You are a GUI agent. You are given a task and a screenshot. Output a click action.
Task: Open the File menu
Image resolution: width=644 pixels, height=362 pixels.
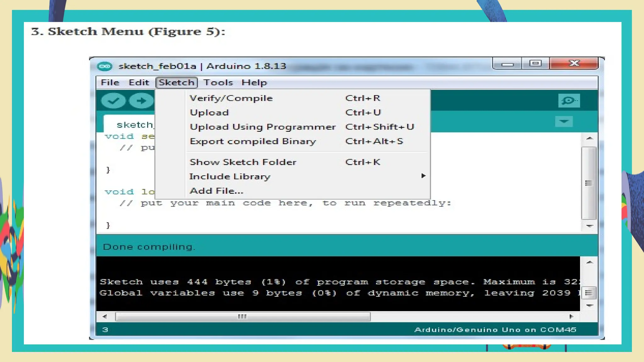click(110, 83)
